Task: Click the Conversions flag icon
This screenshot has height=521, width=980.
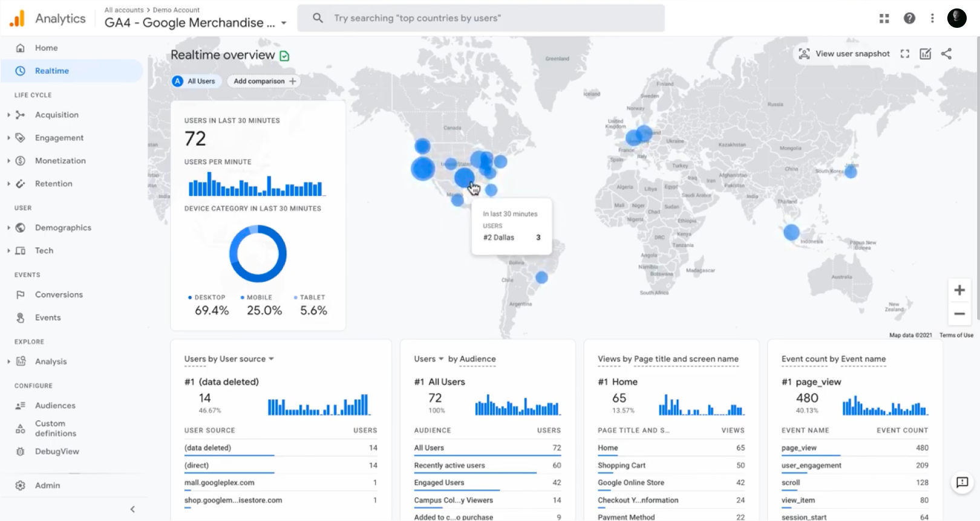Action: tap(20, 295)
